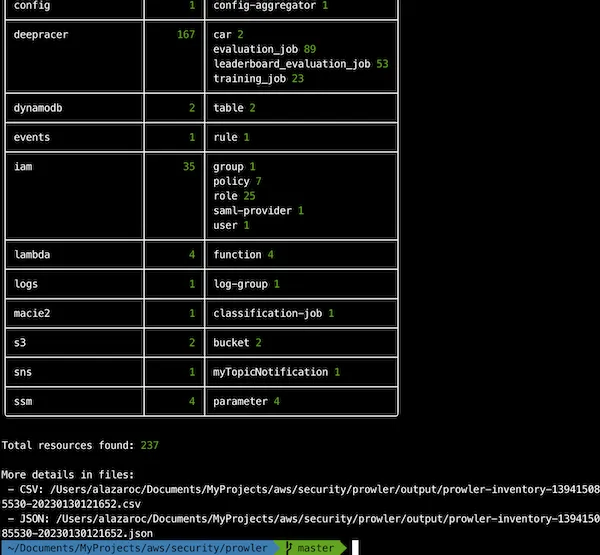The height and width of the screenshot is (555, 600).
Task: Click the lambda function 4 entry
Action: (x=243, y=255)
